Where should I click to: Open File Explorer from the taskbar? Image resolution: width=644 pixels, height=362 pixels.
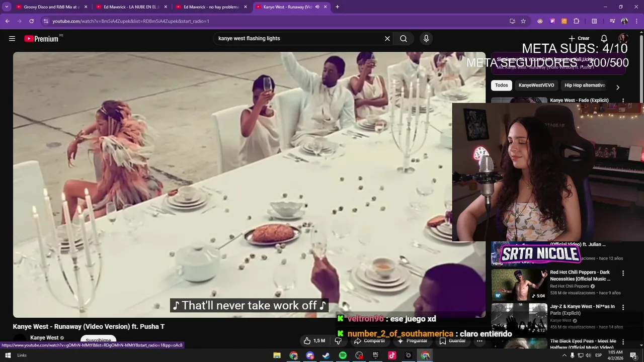277,355
